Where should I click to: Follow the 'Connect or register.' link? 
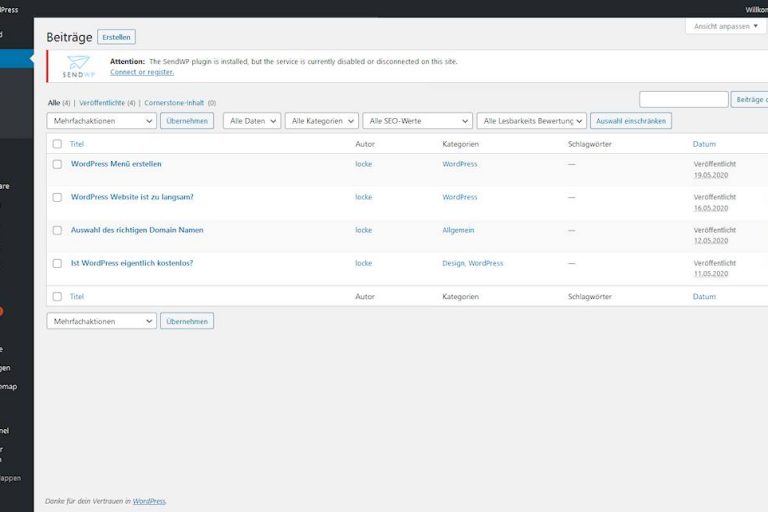pyautogui.click(x=142, y=72)
